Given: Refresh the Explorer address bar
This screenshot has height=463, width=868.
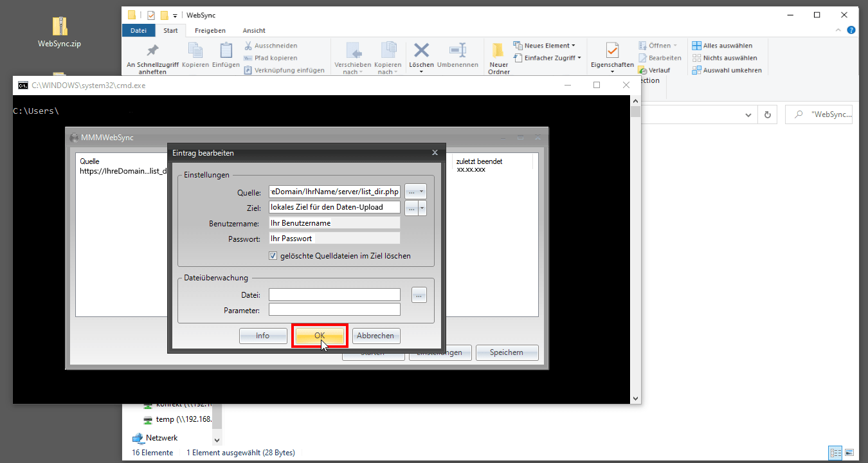Looking at the screenshot, I should point(767,115).
